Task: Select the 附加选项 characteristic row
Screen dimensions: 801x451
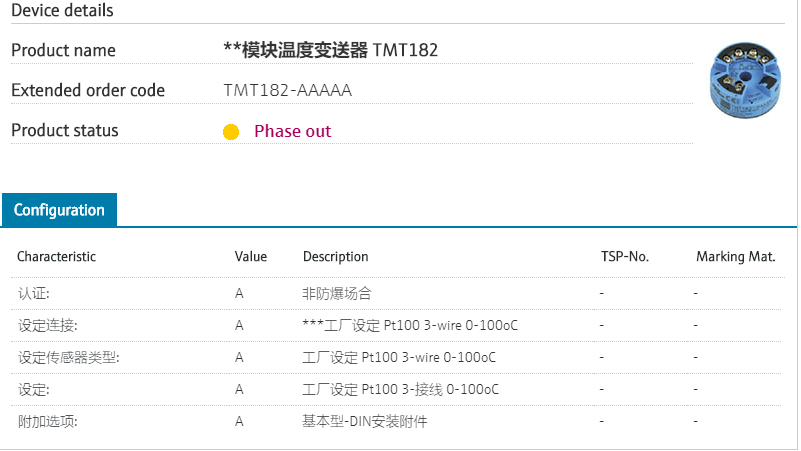Action: point(48,422)
